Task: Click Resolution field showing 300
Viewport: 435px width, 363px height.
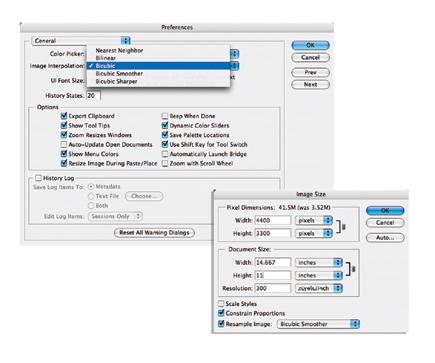Action: point(273,288)
